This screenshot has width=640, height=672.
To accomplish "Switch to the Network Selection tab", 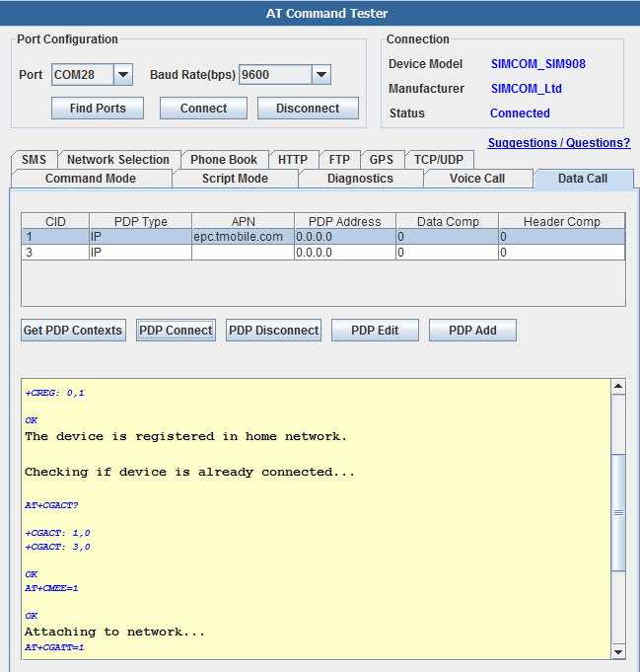I will point(118,160).
